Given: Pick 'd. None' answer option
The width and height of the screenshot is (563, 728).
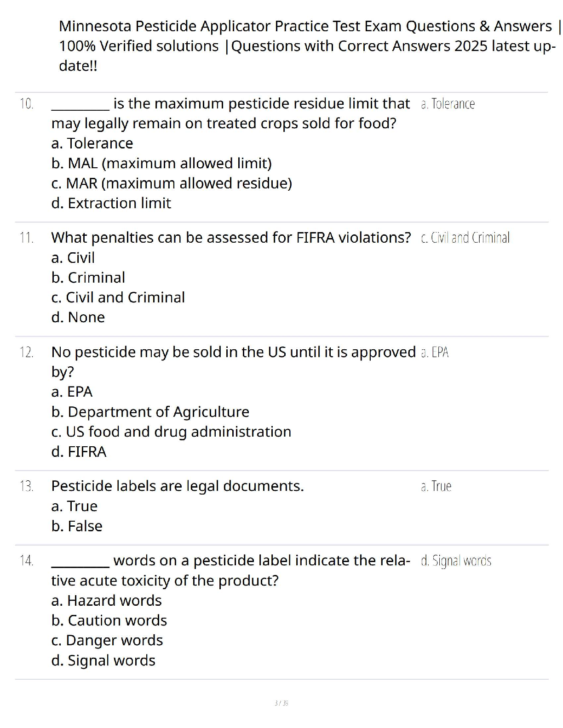Looking at the screenshot, I should click(x=78, y=317).
